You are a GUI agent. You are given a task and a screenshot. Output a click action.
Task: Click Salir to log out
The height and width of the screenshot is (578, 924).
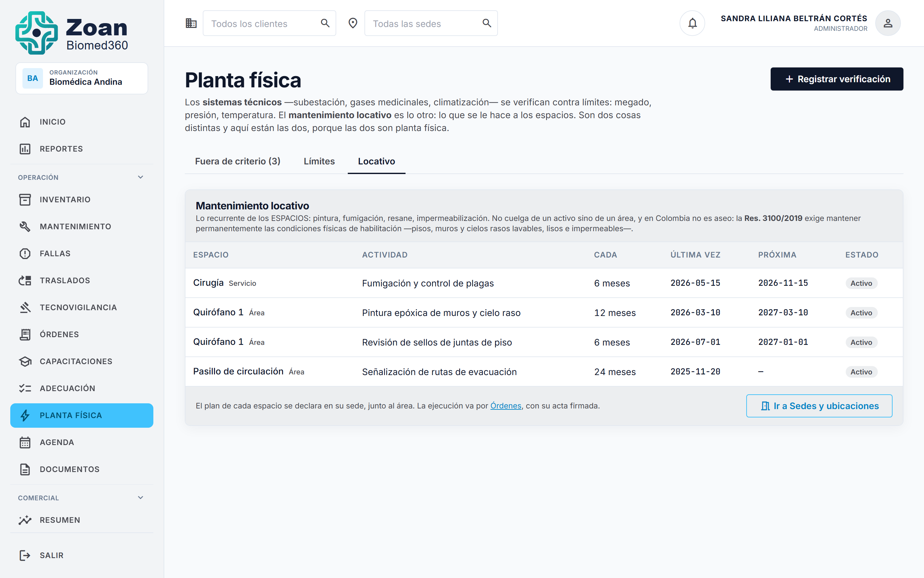pos(82,555)
